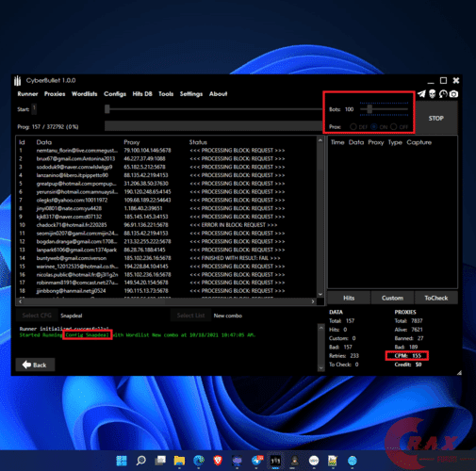Adjust the Bots slider handle
Screen dimensions: 476x471
369,109
